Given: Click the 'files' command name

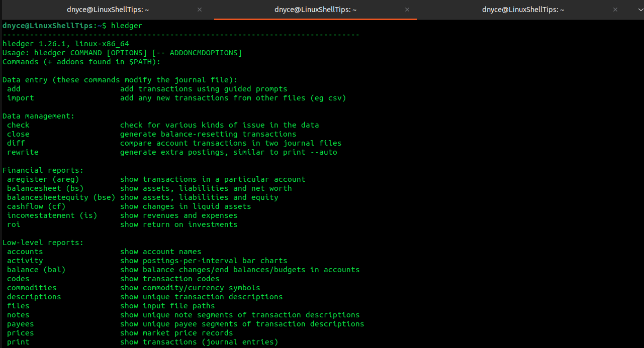Looking at the screenshot, I should 18,306.
